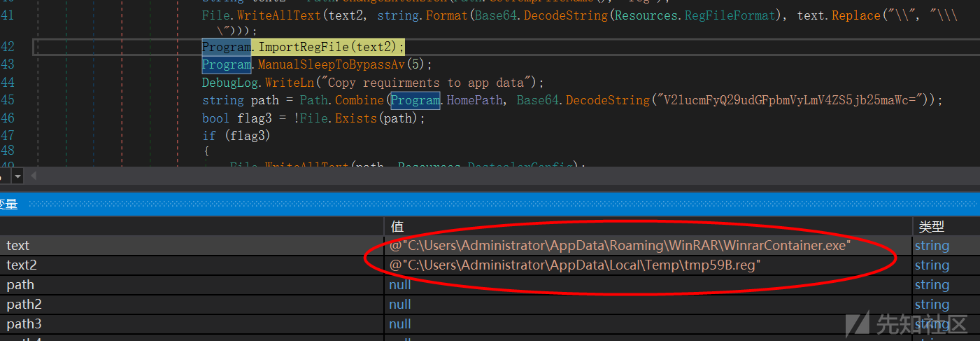Select the 'text2' variable row name
Viewport: 980px width, 341px height.
click(22, 265)
